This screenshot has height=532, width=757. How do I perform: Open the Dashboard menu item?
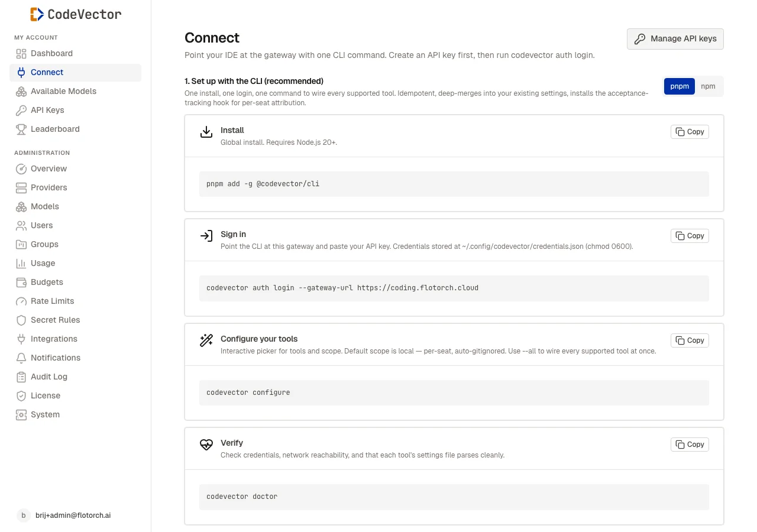click(76, 54)
